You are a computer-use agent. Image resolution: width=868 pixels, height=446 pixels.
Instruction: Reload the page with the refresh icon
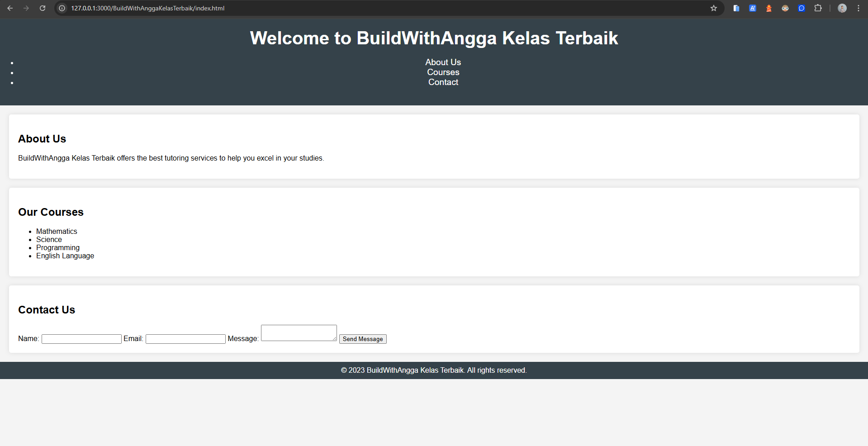point(43,8)
